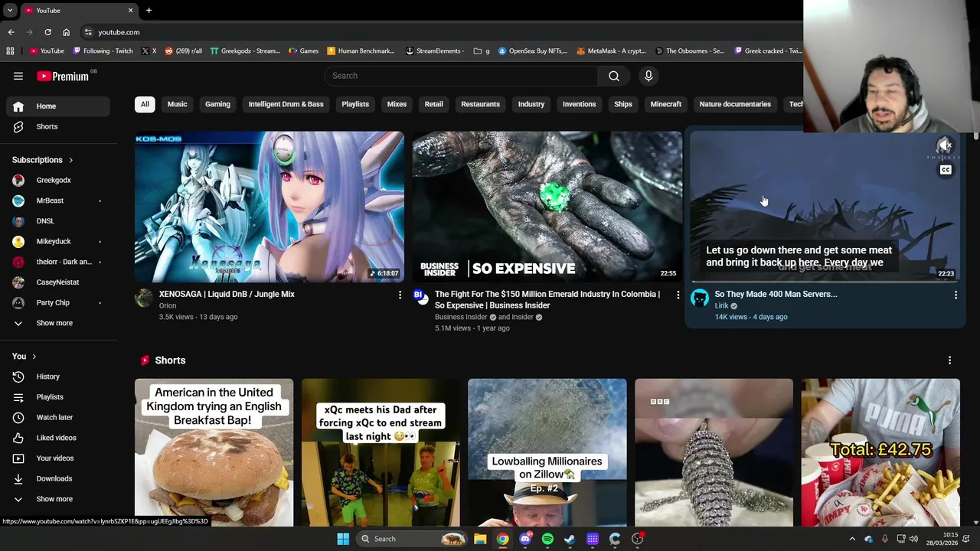The image size is (980, 551).
Task: Select the All filter chip
Action: click(x=145, y=104)
